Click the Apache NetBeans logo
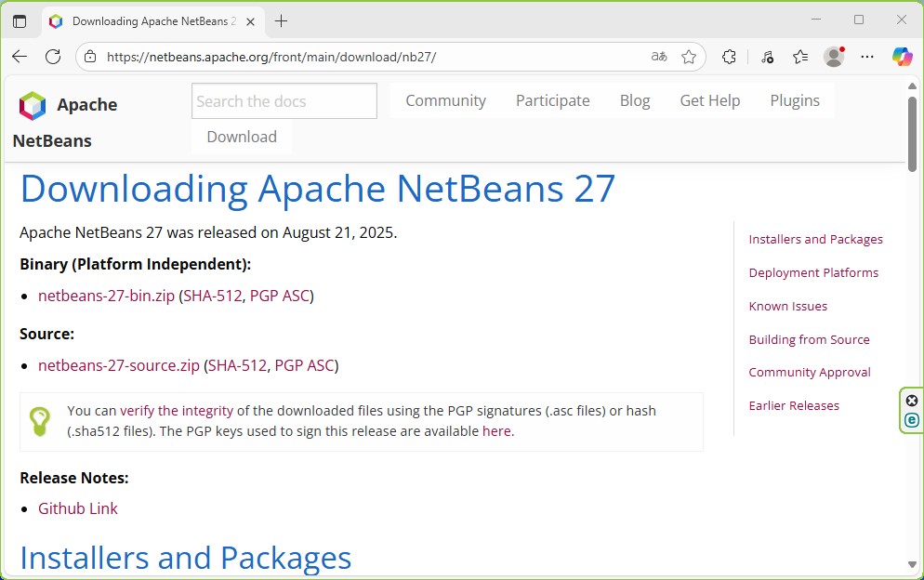The width and height of the screenshot is (924, 580). coord(33,105)
